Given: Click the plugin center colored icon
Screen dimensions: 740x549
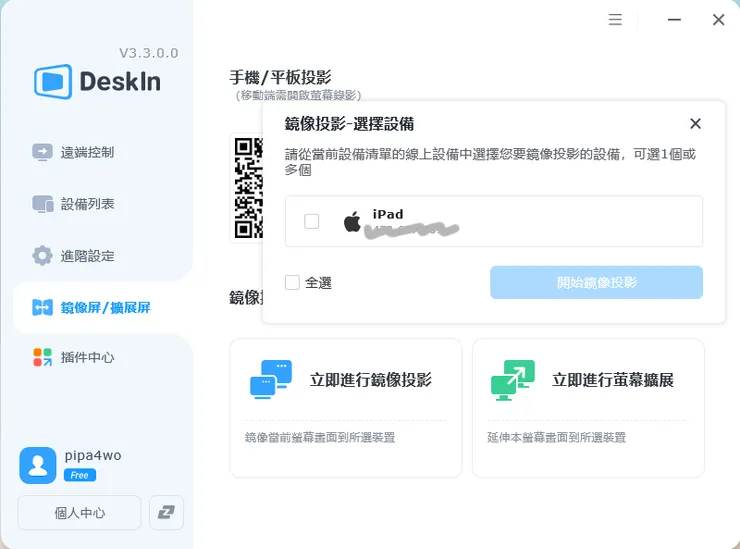Looking at the screenshot, I should [42, 357].
